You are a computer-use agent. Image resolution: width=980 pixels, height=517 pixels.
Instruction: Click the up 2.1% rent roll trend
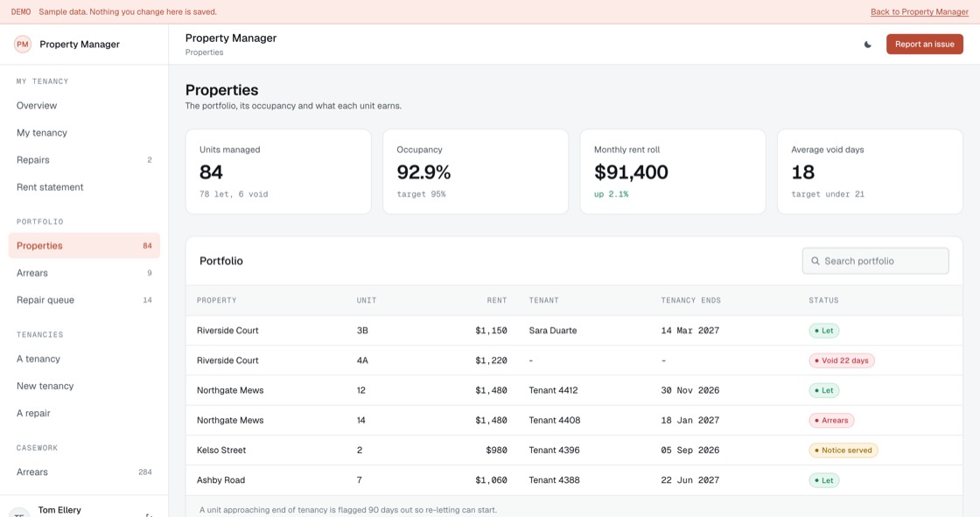612,194
